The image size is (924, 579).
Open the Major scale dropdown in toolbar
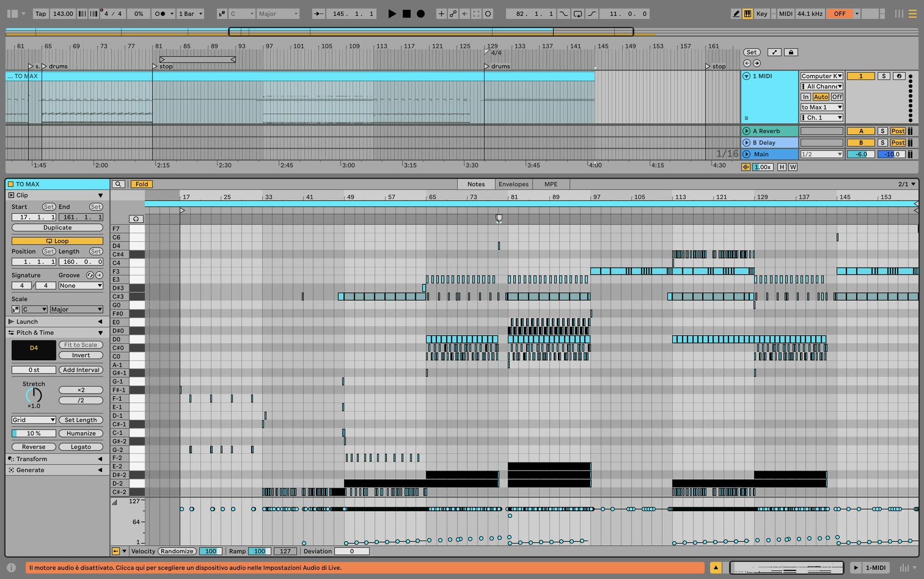pyautogui.click(x=278, y=14)
